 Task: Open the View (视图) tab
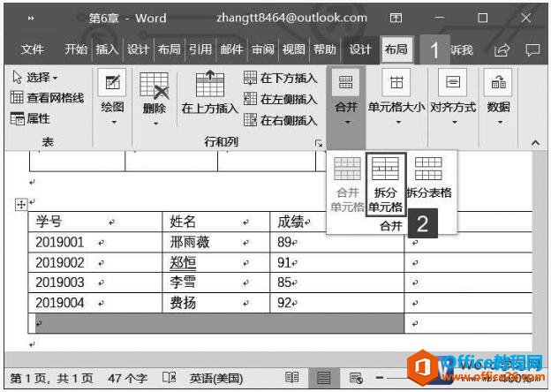pos(294,49)
